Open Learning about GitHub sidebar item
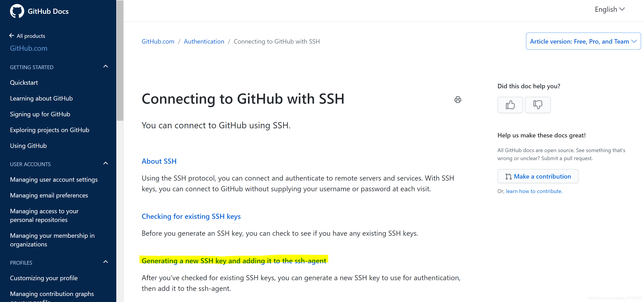Image resolution: width=644 pixels, height=302 pixels. [41, 98]
